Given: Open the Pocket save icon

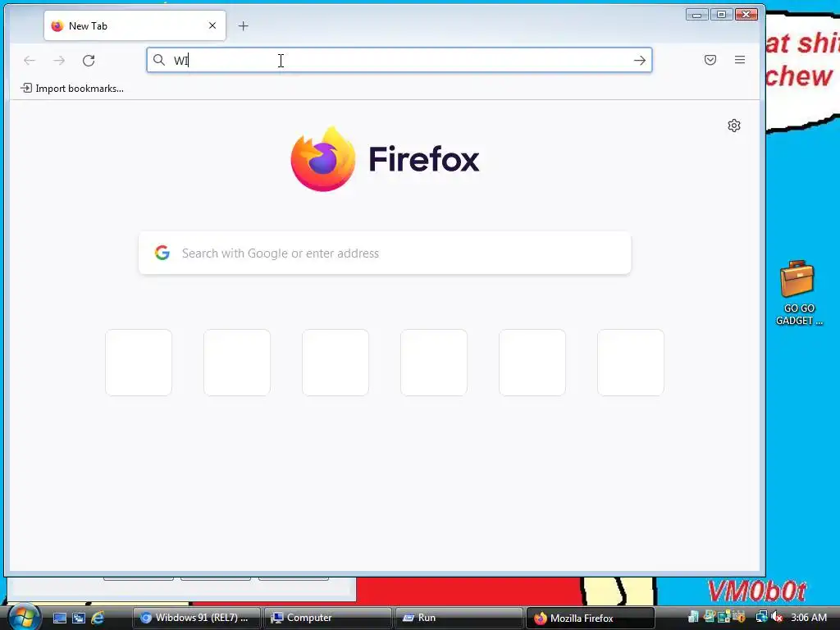Looking at the screenshot, I should click(710, 60).
